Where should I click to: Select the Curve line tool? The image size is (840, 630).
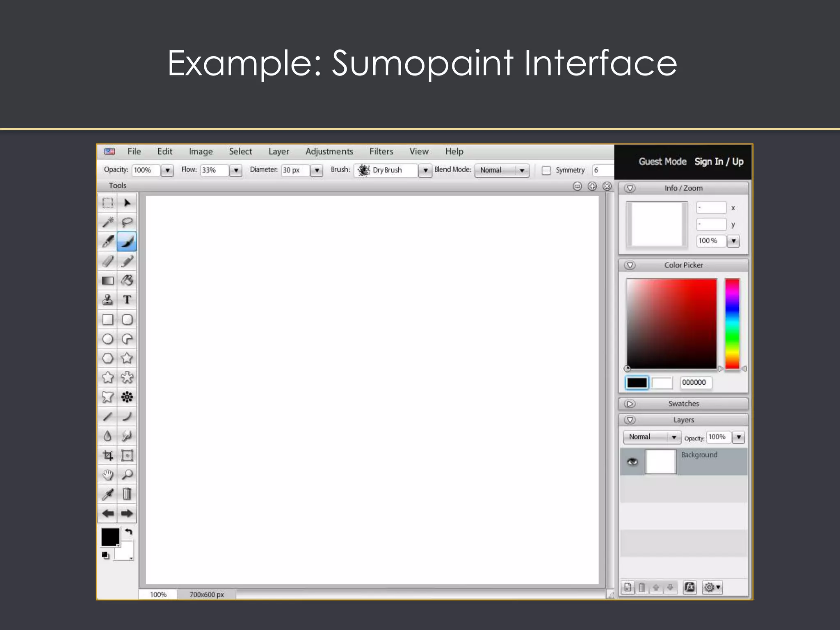click(127, 417)
